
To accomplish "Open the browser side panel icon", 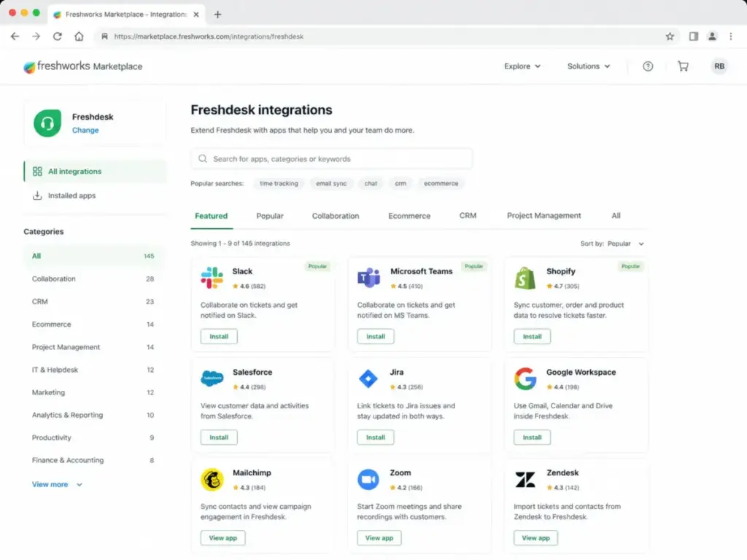I will click(x=694, y=36).
